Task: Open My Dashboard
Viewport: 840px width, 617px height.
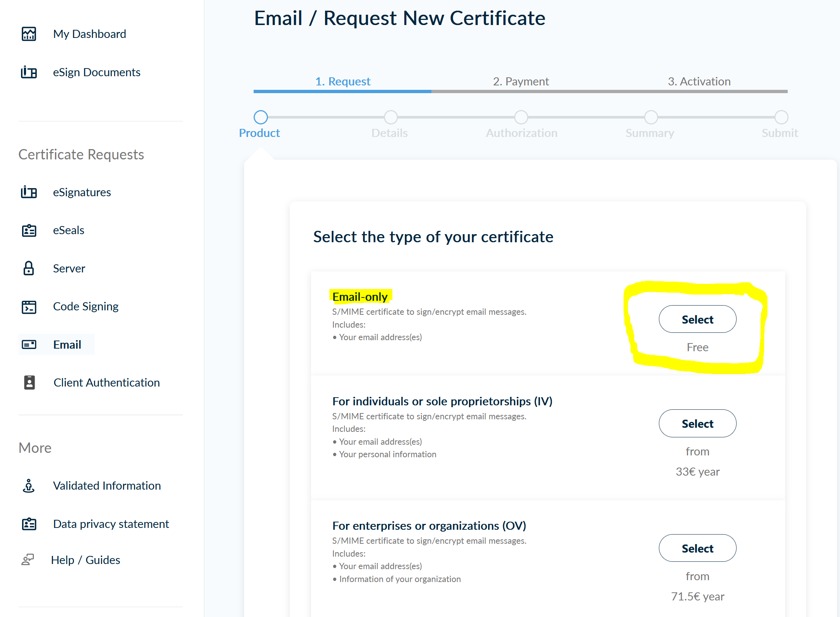Action: pos(89,34)
